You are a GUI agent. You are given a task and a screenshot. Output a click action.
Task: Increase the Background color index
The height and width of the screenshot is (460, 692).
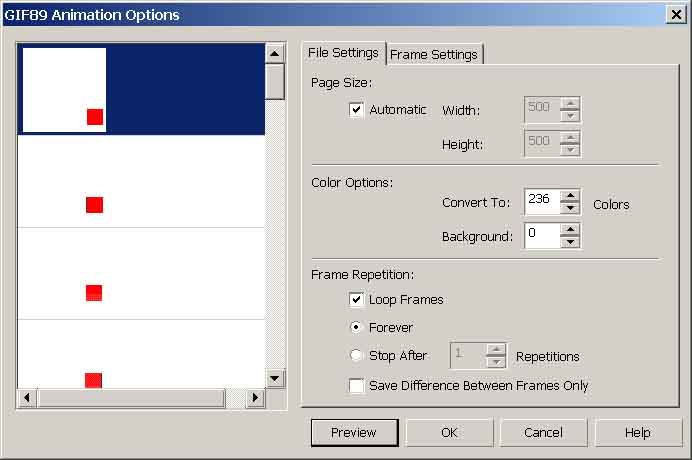pos(570,230)
